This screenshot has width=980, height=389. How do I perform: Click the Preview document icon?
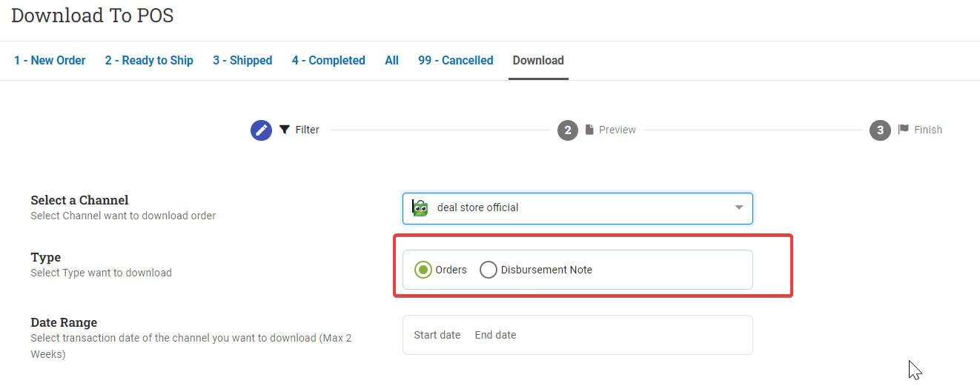(x=589, y=130)
